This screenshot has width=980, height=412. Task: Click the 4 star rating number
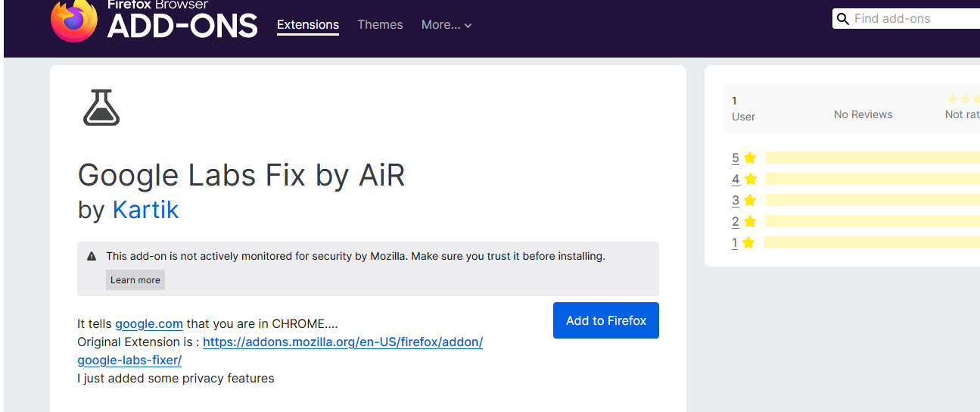coord(736,179)
